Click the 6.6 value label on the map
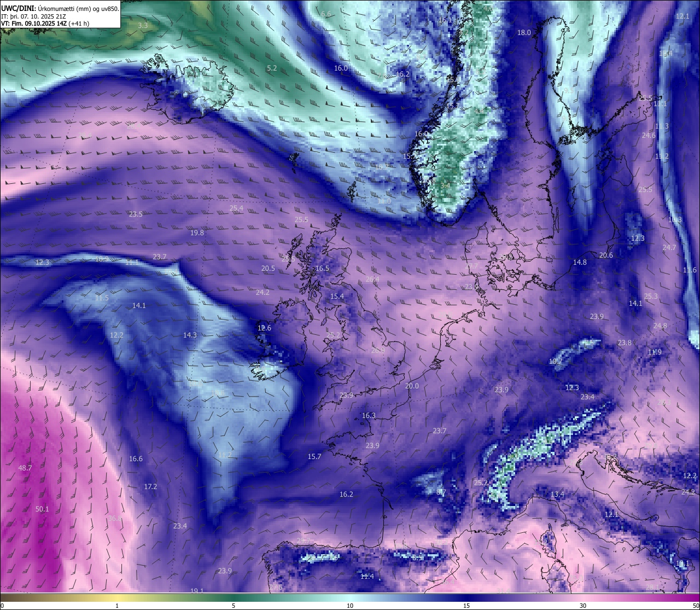 click(326, 14)
